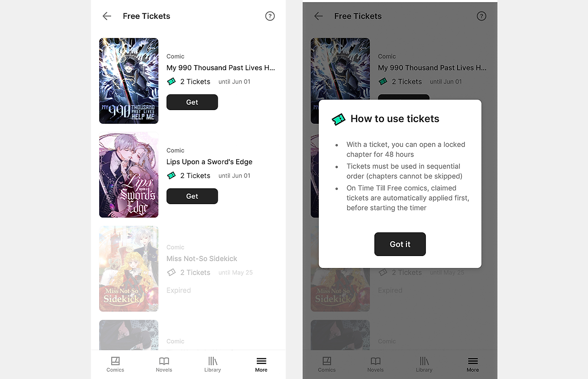Viewport: 588px width, 379px height.
Task: Switch to Novels tab on the dimmed screen
Action: [375, 364]
